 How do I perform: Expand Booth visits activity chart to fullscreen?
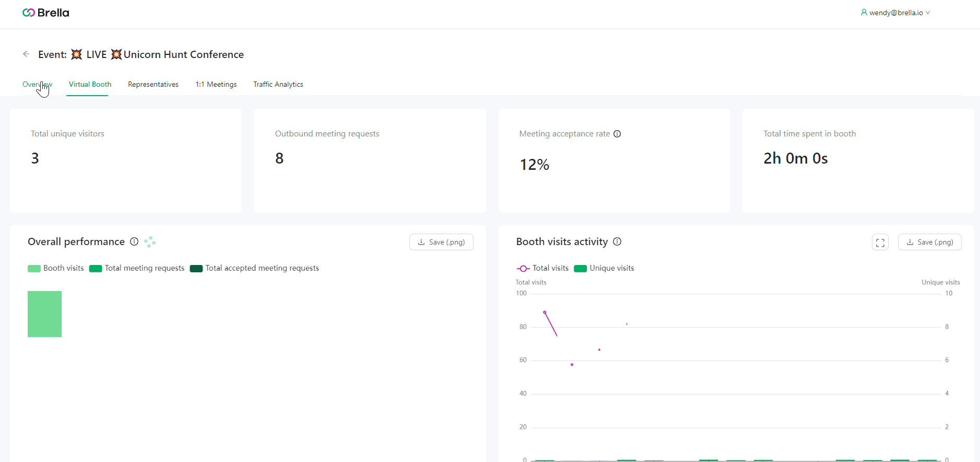coord(880,242)
